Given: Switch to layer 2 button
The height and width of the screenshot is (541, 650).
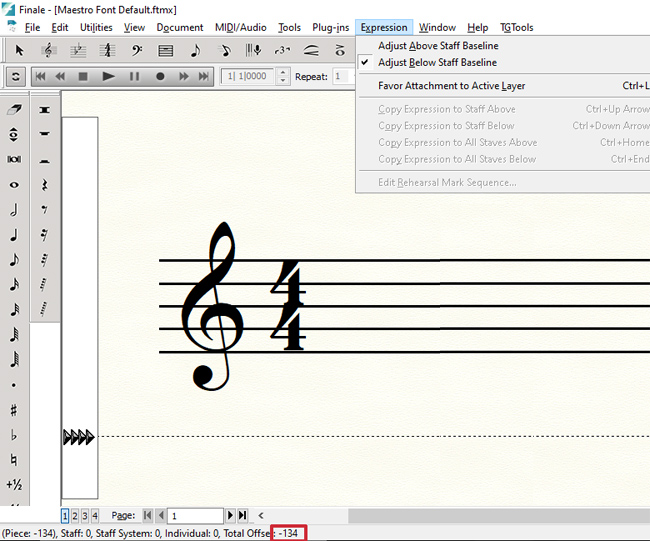Looking at the screenshot, I should 75,516.
